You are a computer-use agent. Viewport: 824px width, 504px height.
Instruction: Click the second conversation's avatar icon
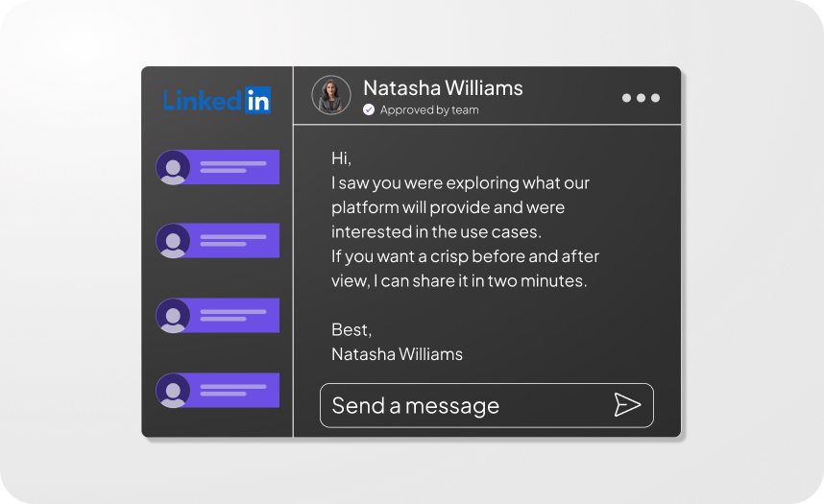pyautogui.click(x=173, y=241)
